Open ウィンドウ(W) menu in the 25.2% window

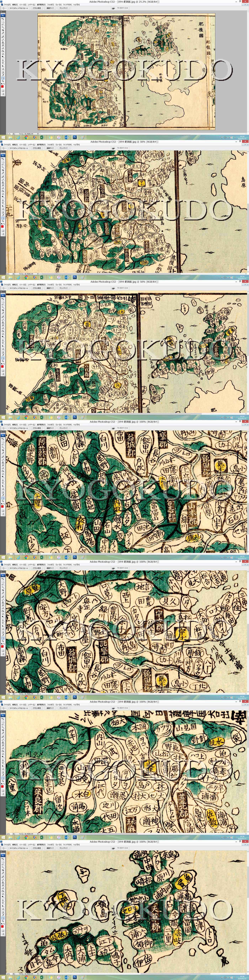coord(67,4)
